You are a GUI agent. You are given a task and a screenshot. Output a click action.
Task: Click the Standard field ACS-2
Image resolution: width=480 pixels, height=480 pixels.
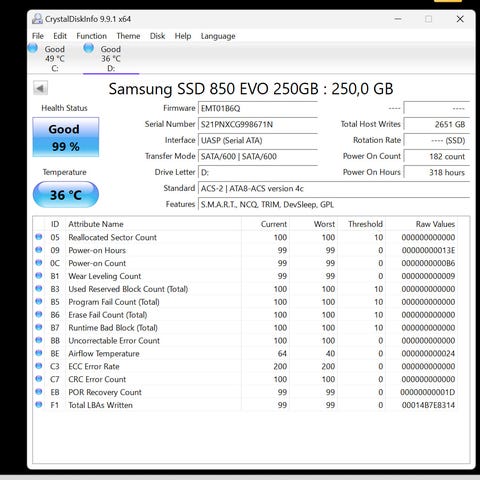334,188
